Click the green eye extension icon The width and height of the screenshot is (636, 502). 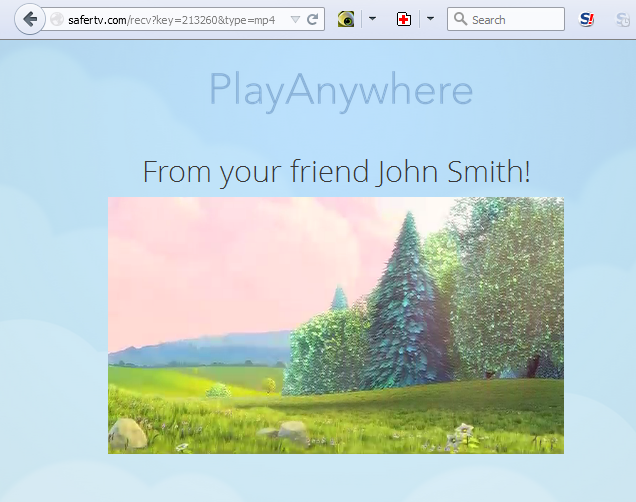pos(346,19)
